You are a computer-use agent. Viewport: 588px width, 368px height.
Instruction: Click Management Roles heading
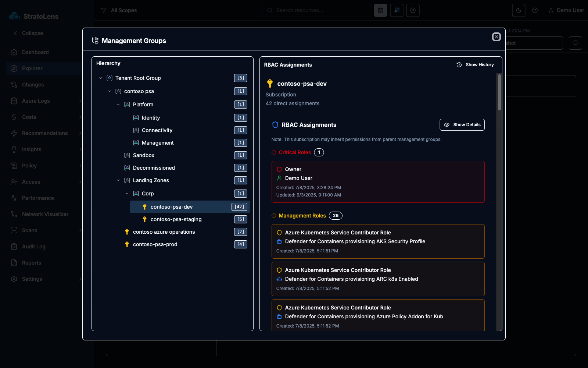[302, 216]
